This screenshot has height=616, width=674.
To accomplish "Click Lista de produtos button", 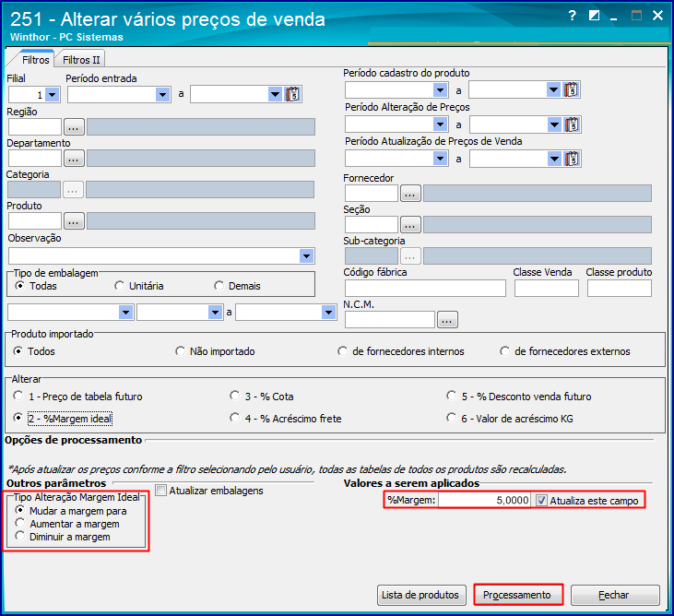I will click(421, 595).
